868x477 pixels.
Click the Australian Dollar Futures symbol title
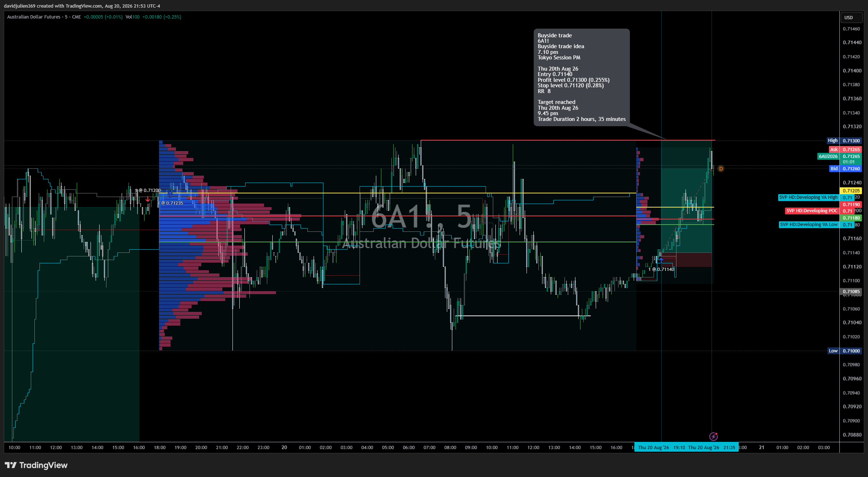[34, 17]
